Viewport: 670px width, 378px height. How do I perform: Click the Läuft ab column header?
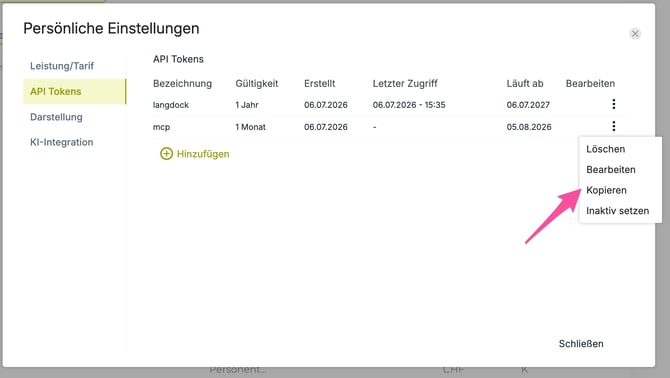coord(525,84)
